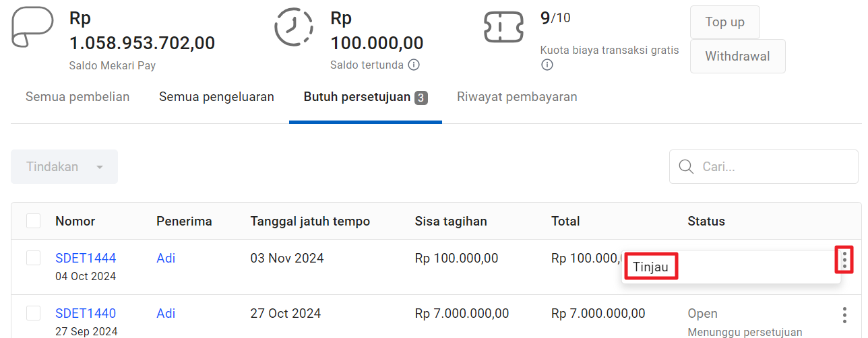The width and height of the screenshot is (868, 338).
Task: Open three-dot menu for SDET1440 row
Action: point(844,314)
